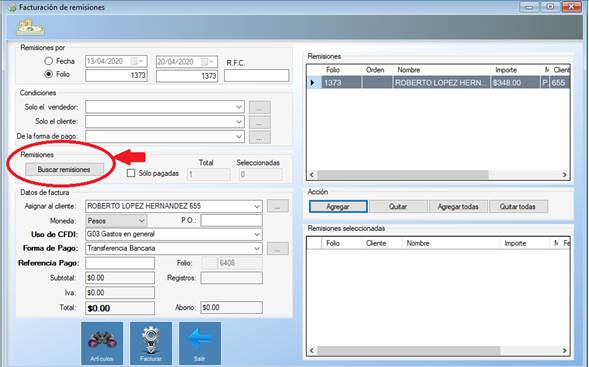Click the Buscar remisiones button

(64, 170)
